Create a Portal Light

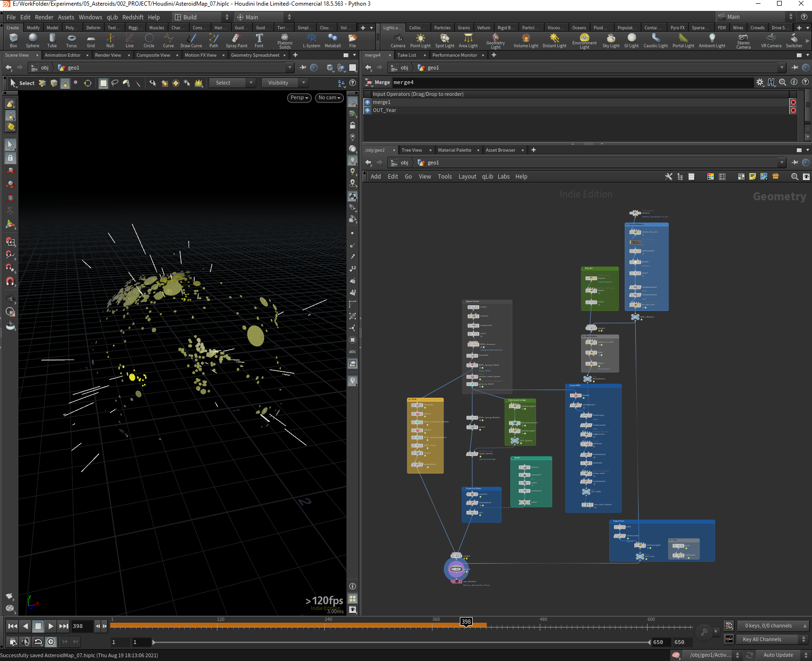tap(683, 41)
